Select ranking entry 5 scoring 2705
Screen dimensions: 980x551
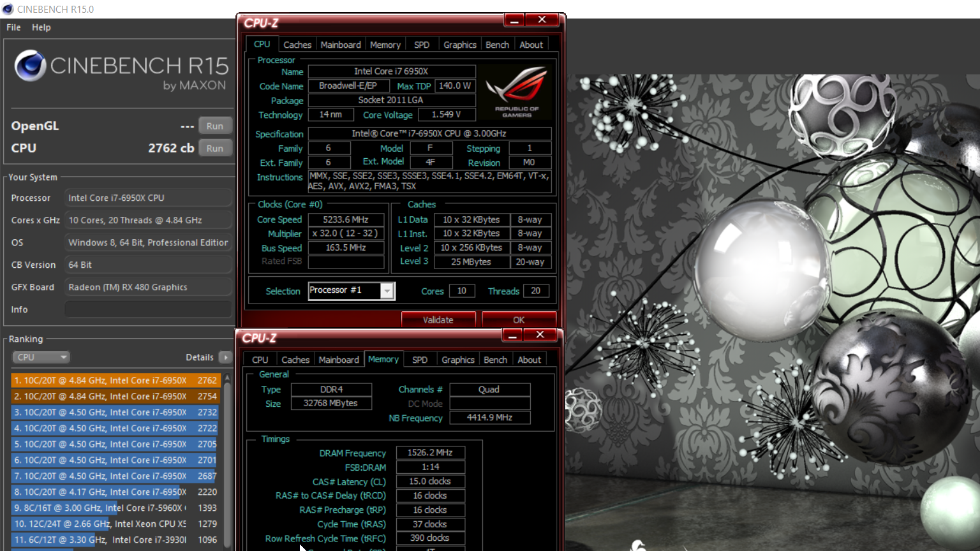[115, 444]
